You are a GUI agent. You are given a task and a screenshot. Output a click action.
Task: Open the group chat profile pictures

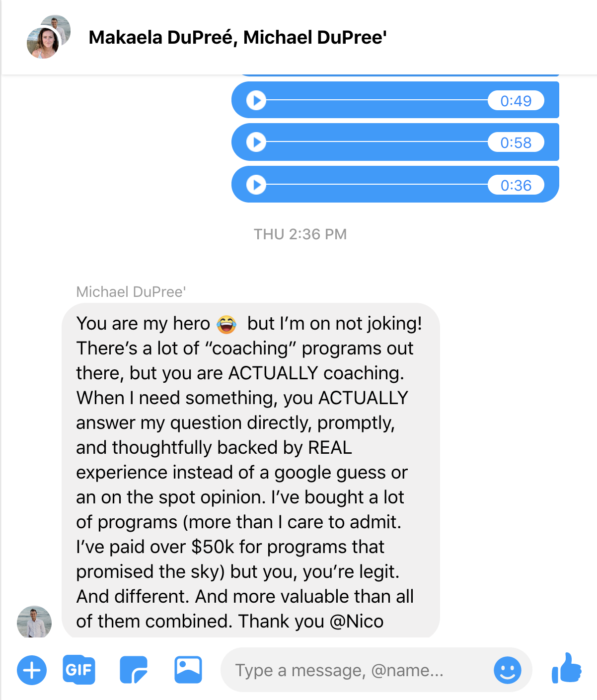48,37
